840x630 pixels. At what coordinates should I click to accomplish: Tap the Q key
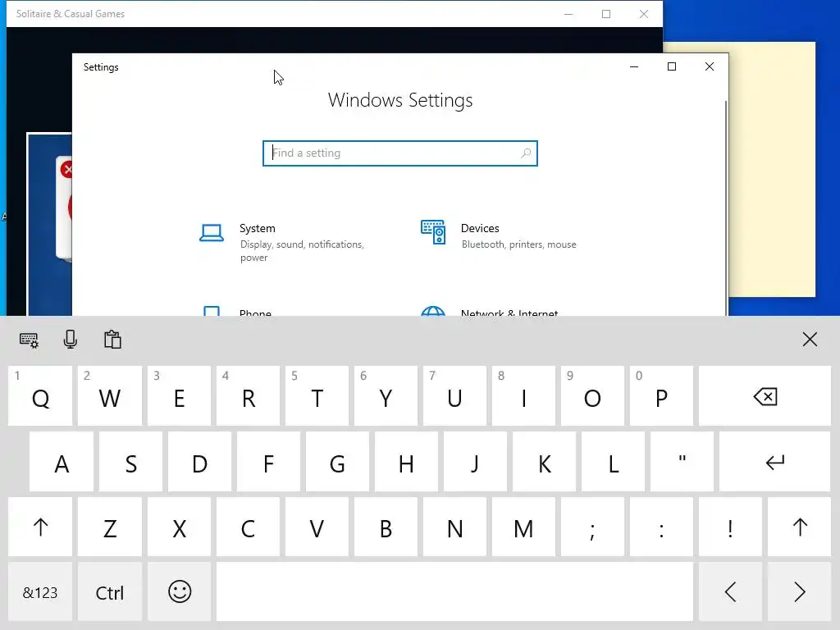[x=40, y=396]
